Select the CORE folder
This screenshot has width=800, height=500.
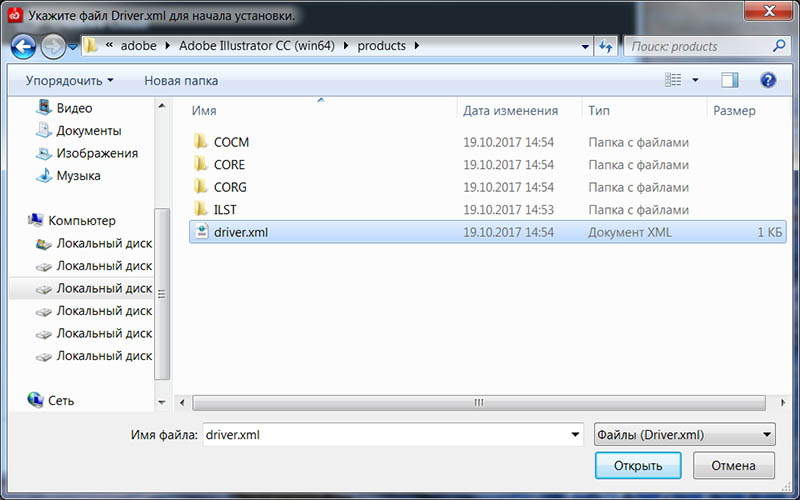[229, 165]
